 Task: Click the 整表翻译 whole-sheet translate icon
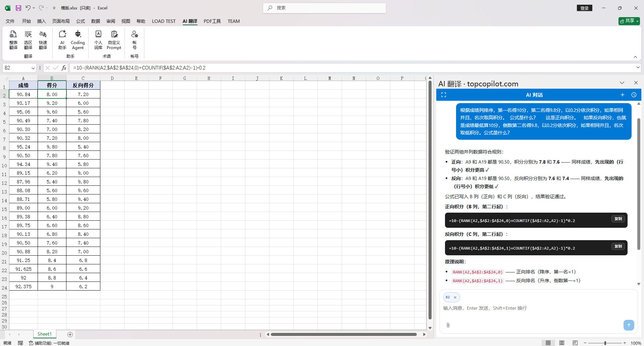tap(13, 40)
